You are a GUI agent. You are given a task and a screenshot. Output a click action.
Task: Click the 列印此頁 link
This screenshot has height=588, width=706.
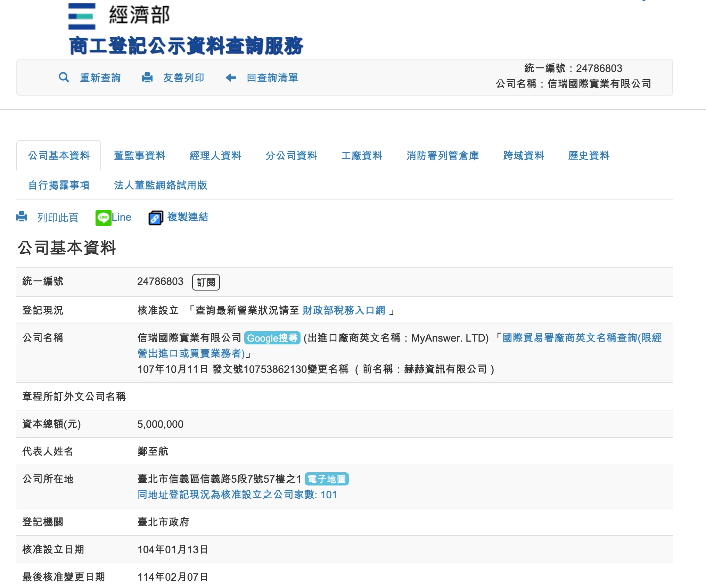[x=58, y=218]
